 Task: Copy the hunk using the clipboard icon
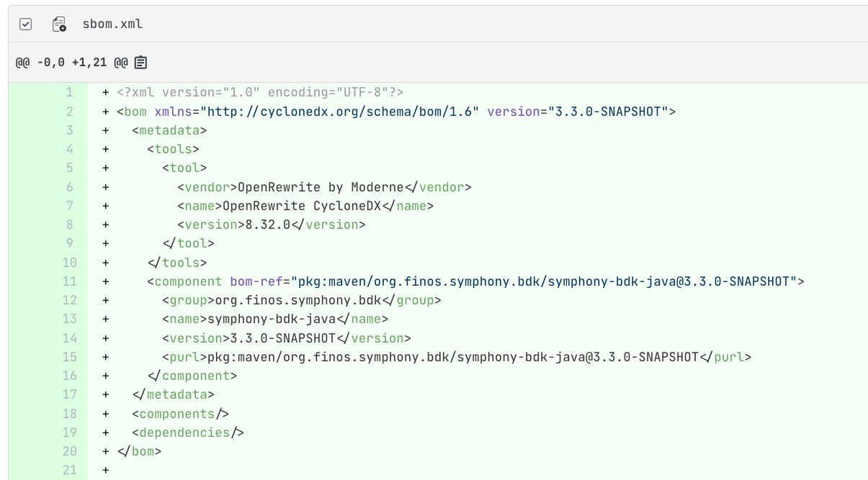pyautogui.click(x=140, y=63)
